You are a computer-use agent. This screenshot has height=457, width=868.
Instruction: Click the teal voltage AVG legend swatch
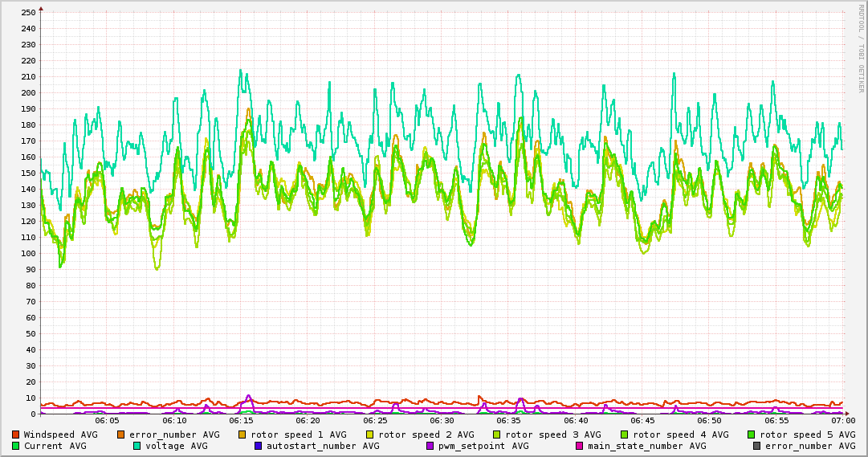(137, 446)
